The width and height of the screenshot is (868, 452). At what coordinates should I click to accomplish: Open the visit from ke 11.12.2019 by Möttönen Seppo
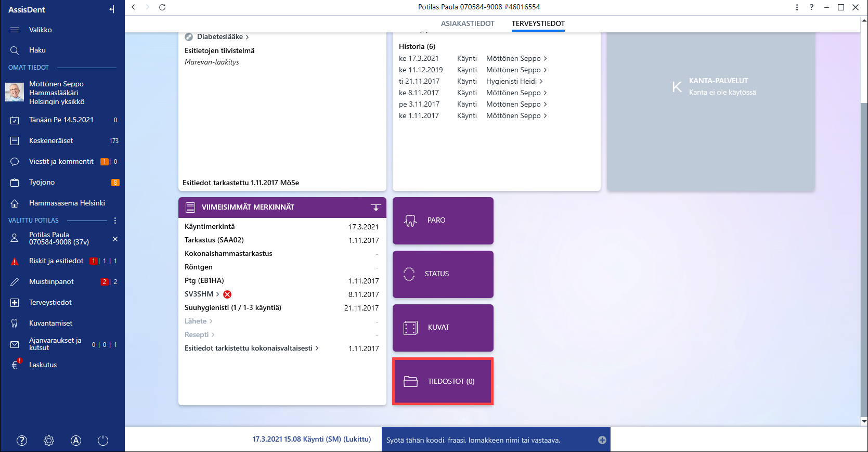473,70
